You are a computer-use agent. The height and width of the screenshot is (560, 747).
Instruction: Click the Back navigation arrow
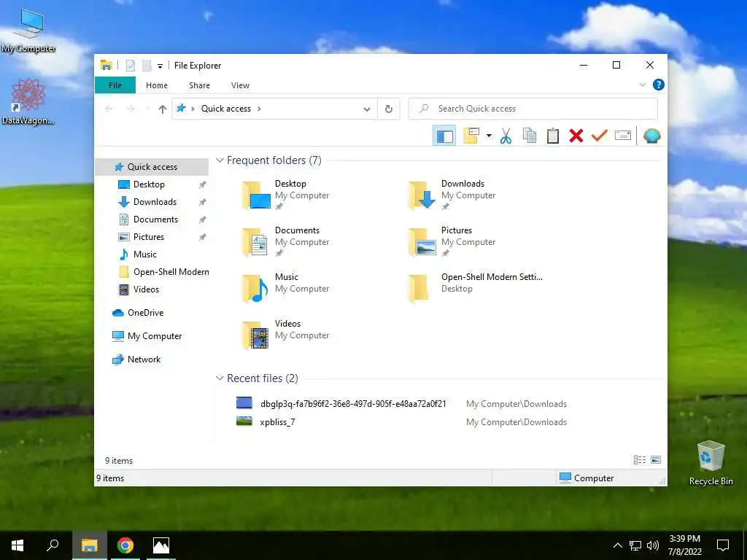[x=109, y=109]
